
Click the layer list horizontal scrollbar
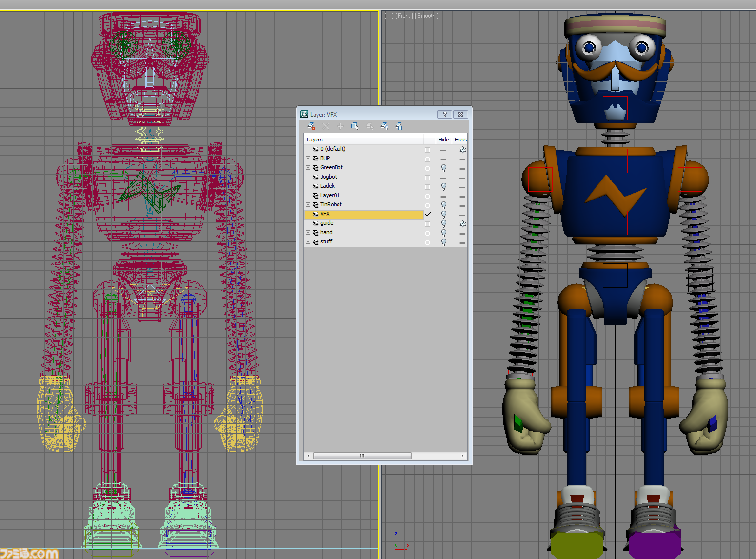[362, 456]
